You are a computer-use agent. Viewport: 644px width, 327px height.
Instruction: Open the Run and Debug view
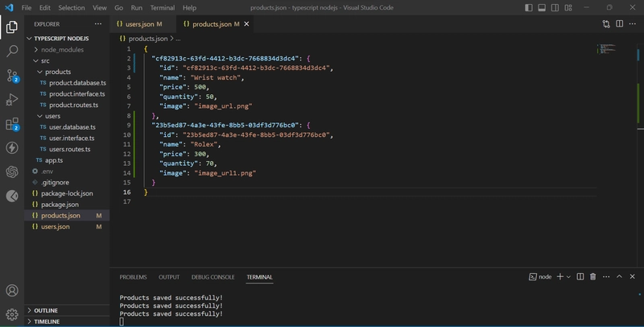tap(12, 99)
